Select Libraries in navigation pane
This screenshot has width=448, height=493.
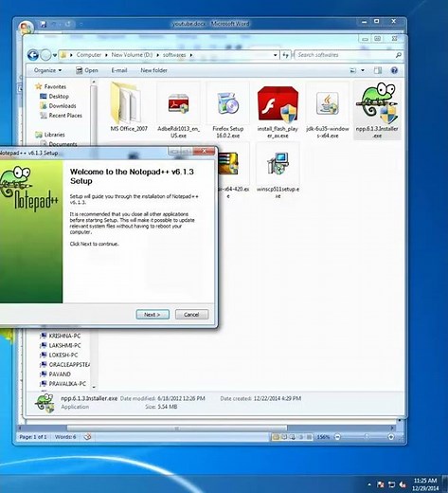[x=54, y=135]
